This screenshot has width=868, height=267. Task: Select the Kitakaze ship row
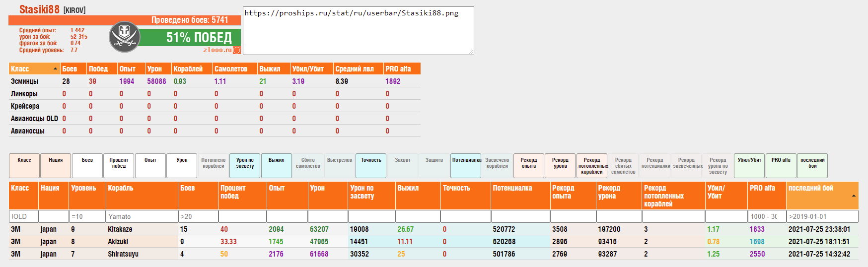(120, 229)
